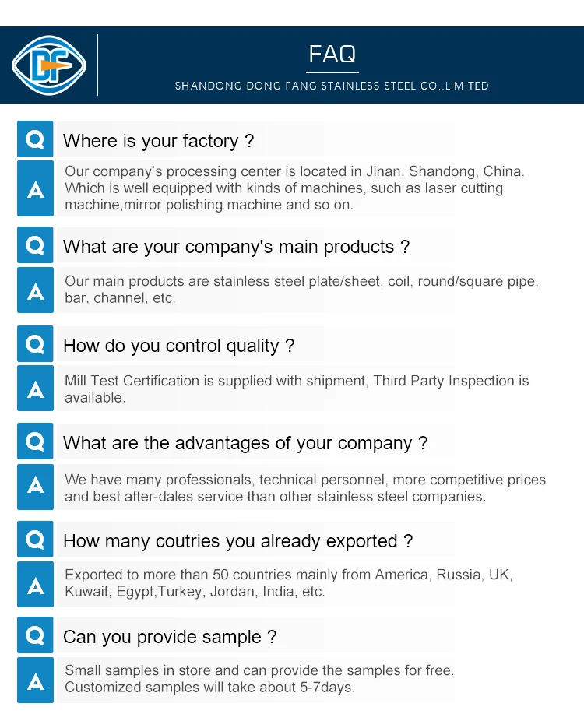Select the 'Where is your factory ?' question

159,141
